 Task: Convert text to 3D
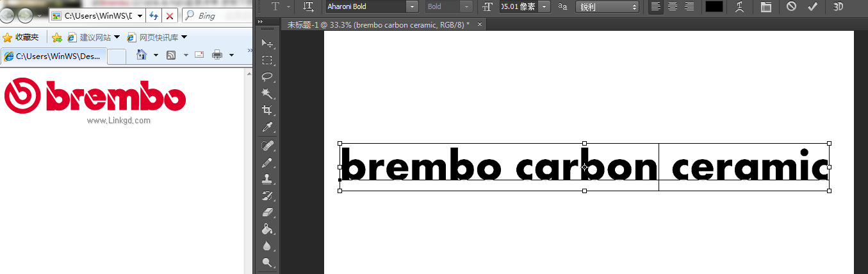pyautogui.click(x=839, y=6)
